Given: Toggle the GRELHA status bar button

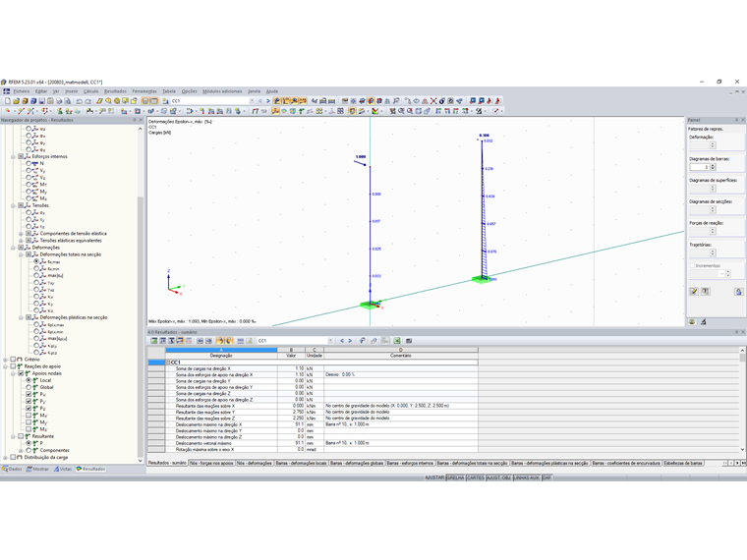Looking at the screenshot, I should (x=455, y=477).
